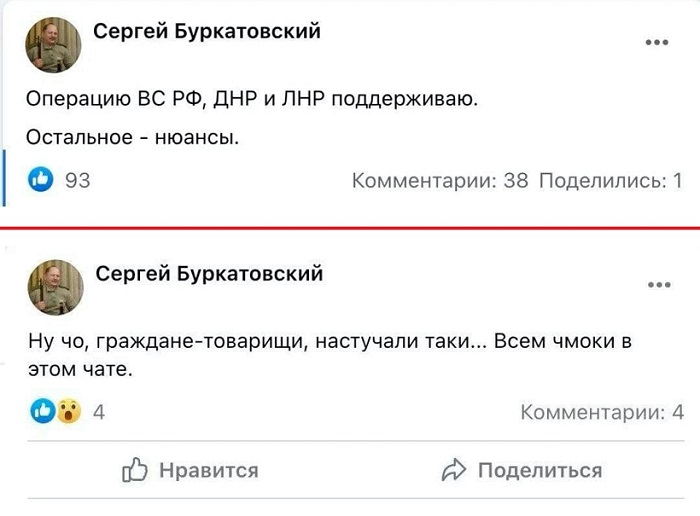The width and height of the screenshot is (700, 516).
Task: Click the thumbs-up icon next to Нравится
Action: pos(135,470)
